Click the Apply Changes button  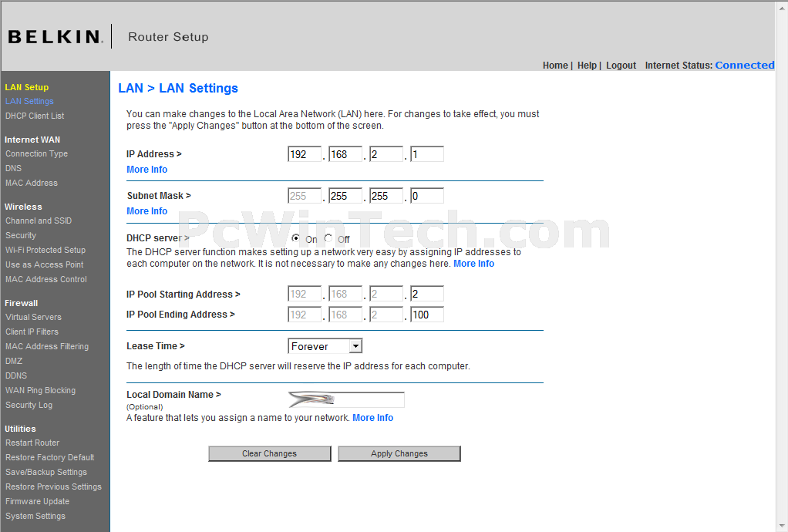pos(399,453)
